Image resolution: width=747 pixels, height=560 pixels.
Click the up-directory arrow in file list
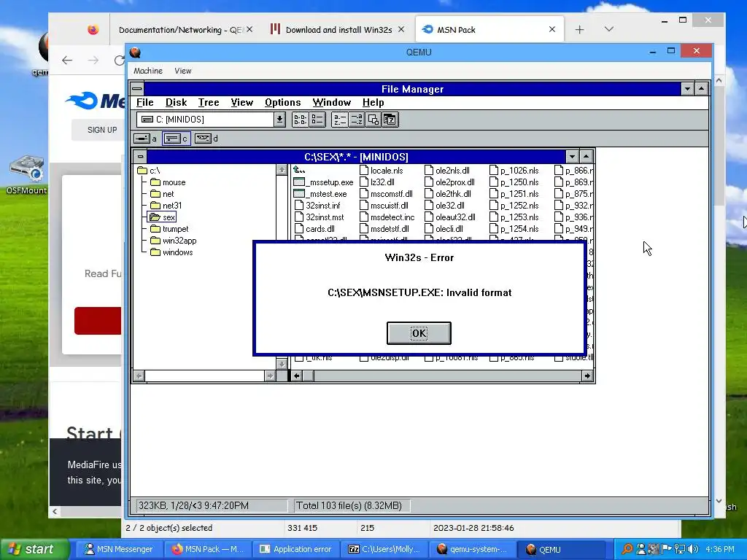click(299, 170)
